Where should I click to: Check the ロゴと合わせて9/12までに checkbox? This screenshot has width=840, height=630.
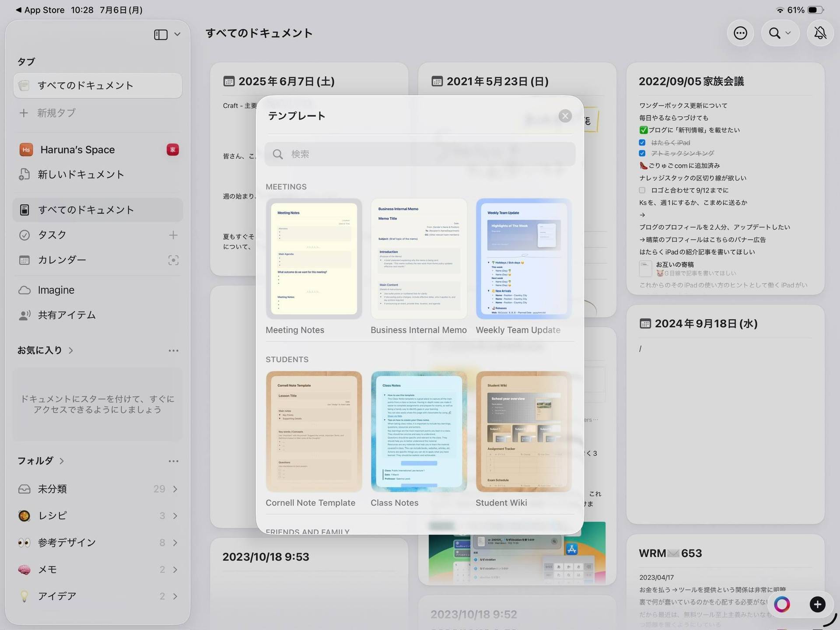point(642,190)
